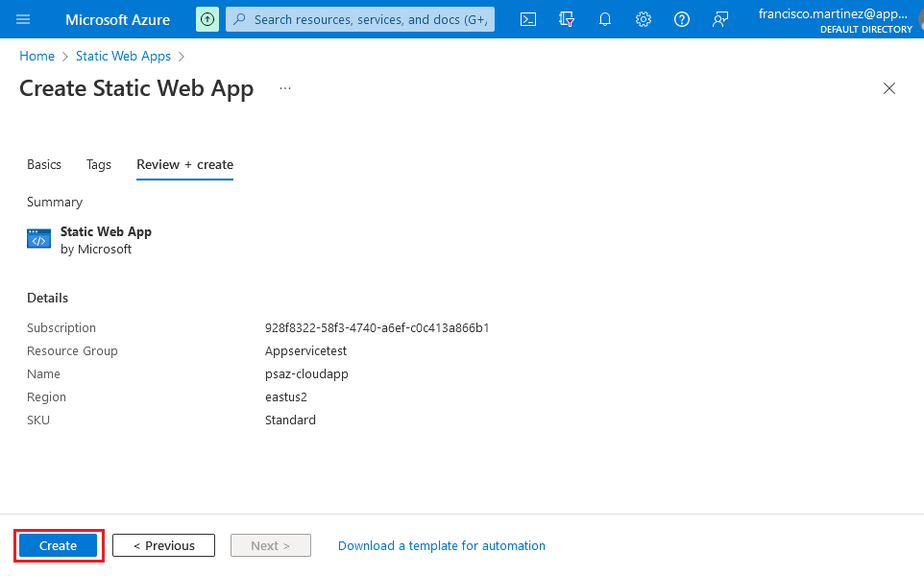
Task: Click Download a template for automation
Action: tap(442, 545)
